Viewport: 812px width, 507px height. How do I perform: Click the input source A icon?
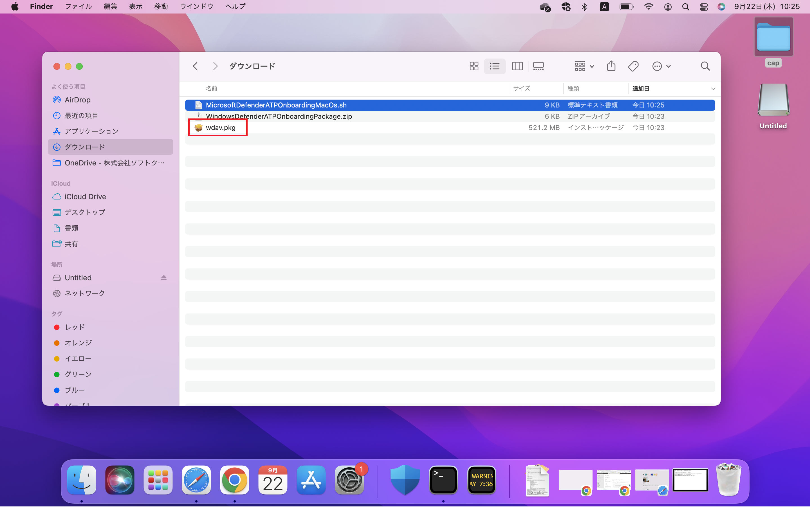point(605,7)
